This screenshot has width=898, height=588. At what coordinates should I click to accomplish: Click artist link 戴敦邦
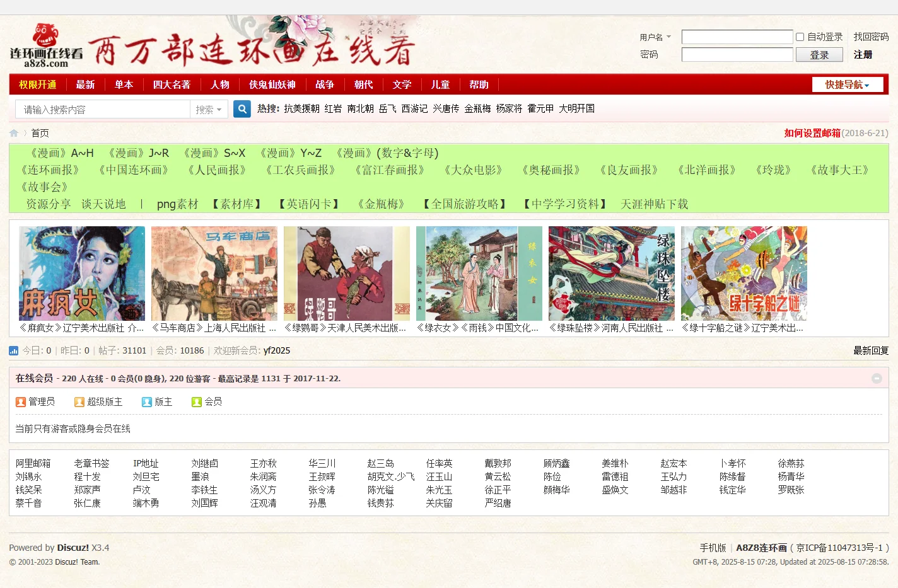(498, 463)
